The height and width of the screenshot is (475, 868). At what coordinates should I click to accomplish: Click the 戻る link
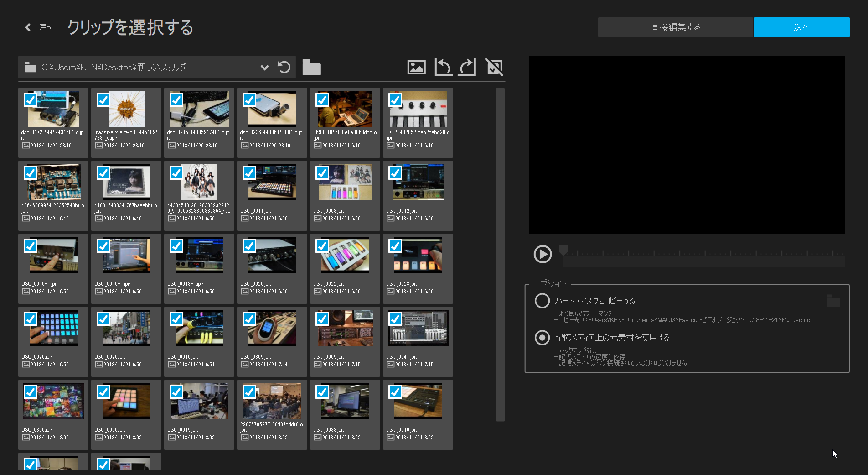tap(45, 27)
